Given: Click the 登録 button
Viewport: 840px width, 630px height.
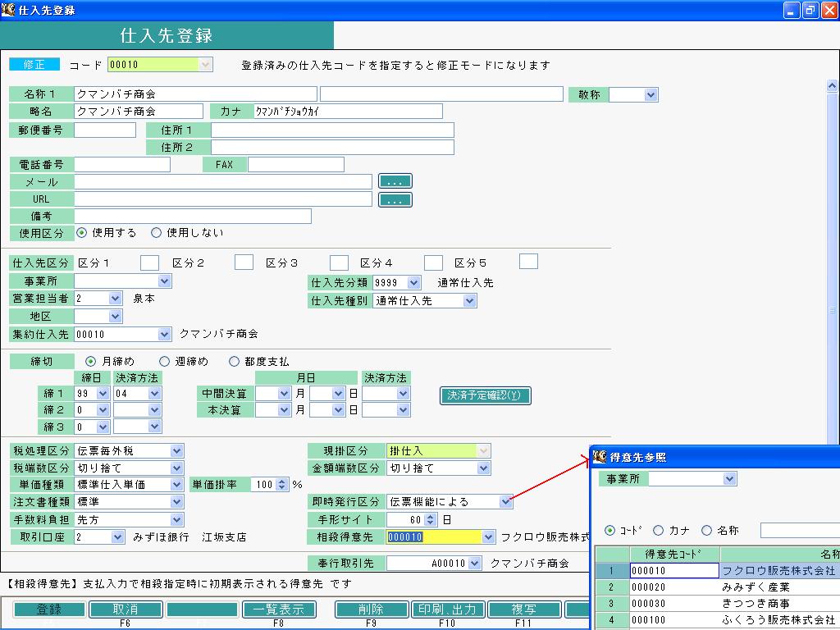Looking at the screenshot, I should [x=48, y=609].
